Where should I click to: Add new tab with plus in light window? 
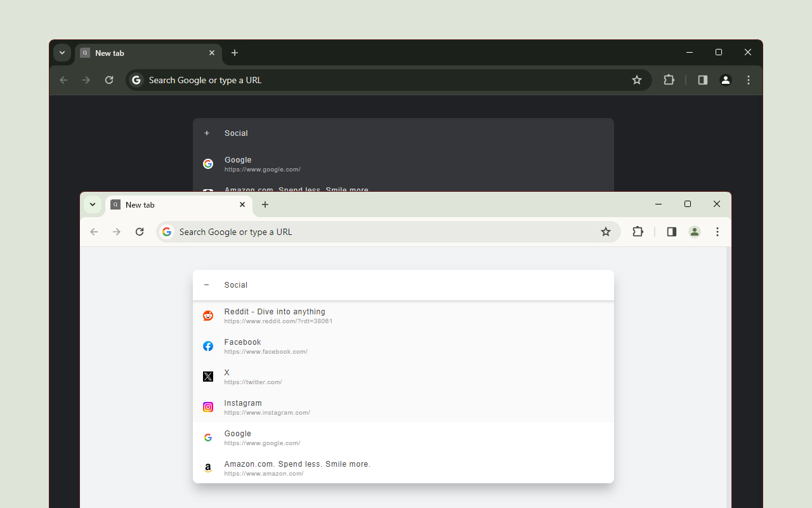tap(265, 204)
